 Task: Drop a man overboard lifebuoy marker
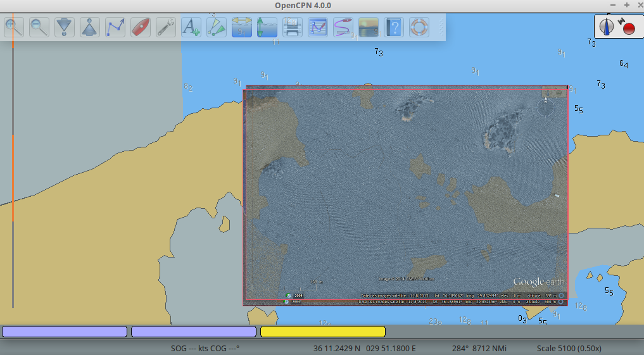(419, 27)
